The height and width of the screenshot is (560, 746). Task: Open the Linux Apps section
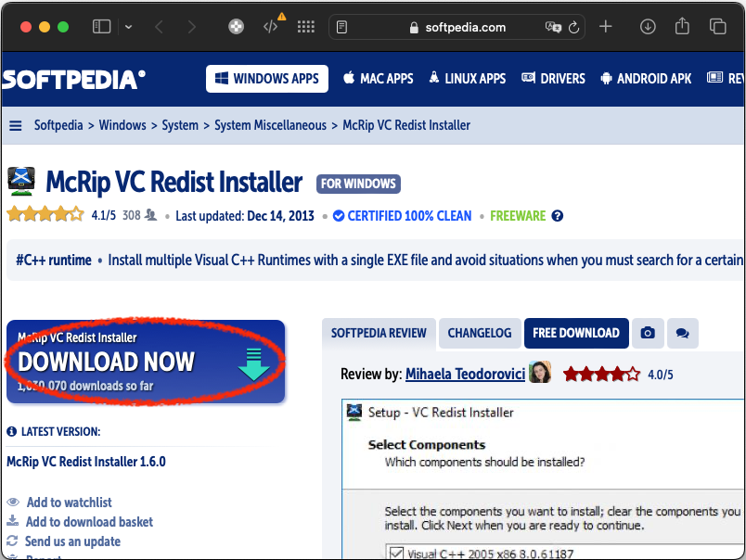468,79
